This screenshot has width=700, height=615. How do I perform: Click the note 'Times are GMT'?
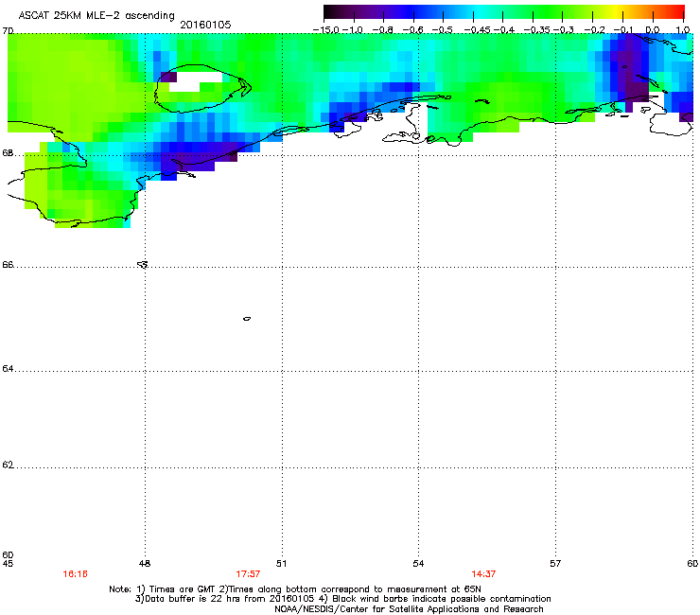(183, 589)
